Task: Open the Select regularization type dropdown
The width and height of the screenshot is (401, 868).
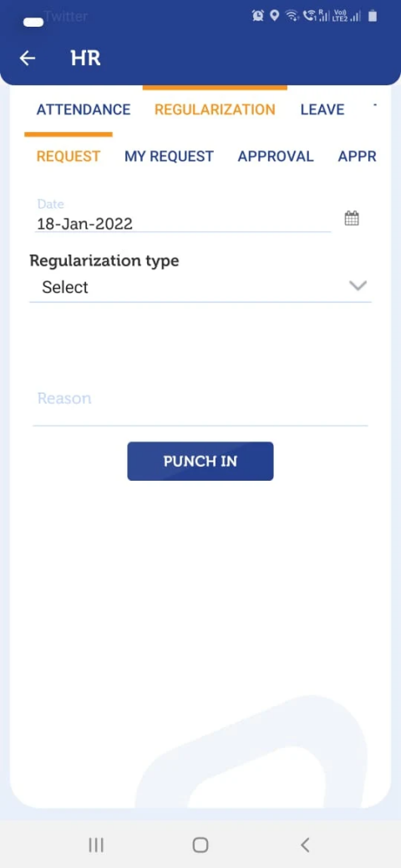Action: pyautogui.click(x=200, y=287)
